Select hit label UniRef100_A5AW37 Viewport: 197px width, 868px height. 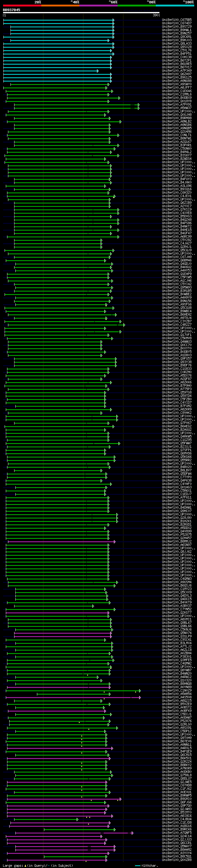point(177,108)
